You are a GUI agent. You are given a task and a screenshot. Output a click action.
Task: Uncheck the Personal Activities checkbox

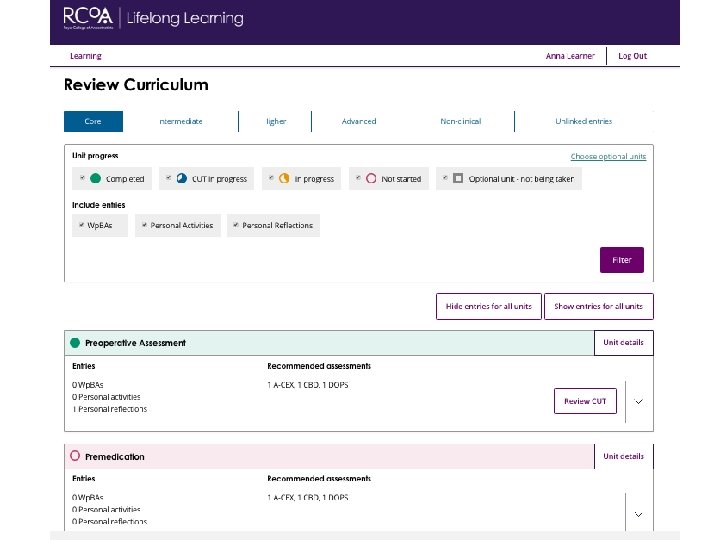pyautogui.click(x=144, y=225)
